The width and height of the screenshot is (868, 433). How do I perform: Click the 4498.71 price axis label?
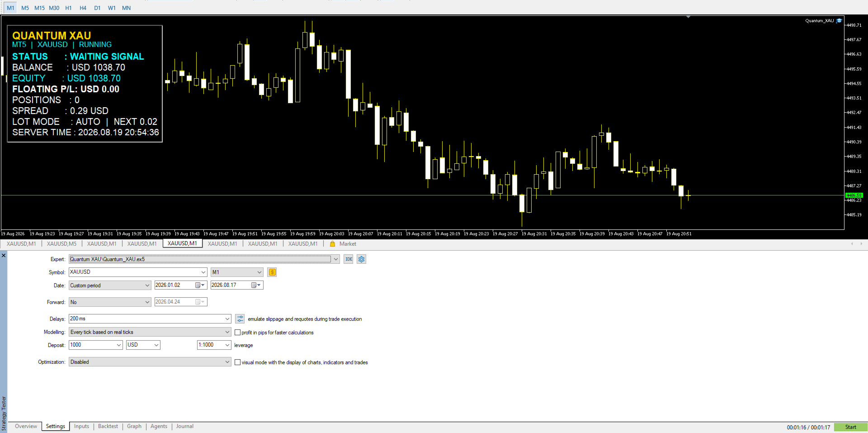(x=854, y=25)
